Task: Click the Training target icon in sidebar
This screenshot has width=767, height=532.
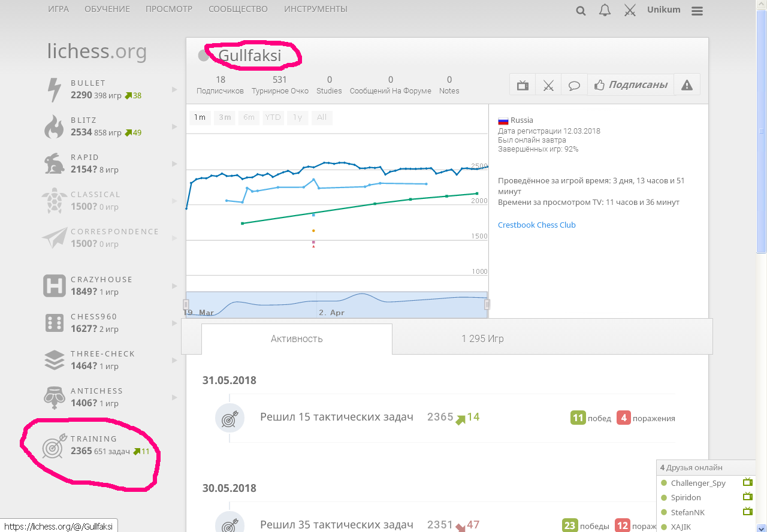Action: [54, 446]
